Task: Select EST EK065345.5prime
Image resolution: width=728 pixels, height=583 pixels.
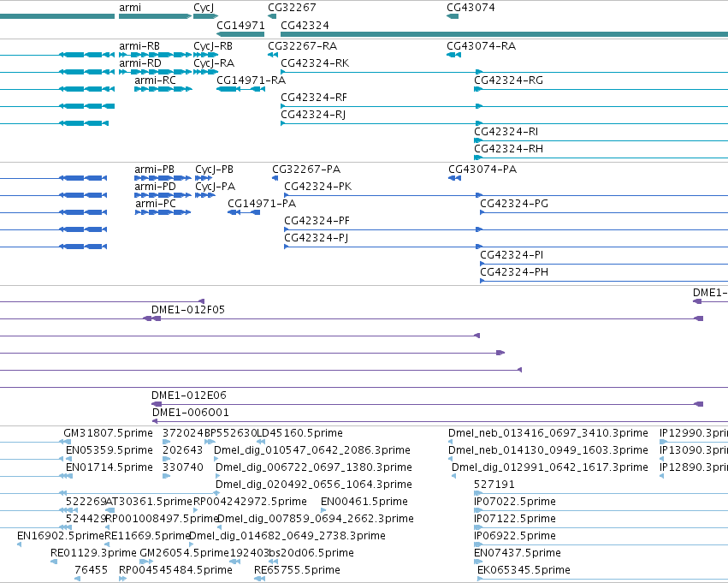Action: (x=524, y=571)
